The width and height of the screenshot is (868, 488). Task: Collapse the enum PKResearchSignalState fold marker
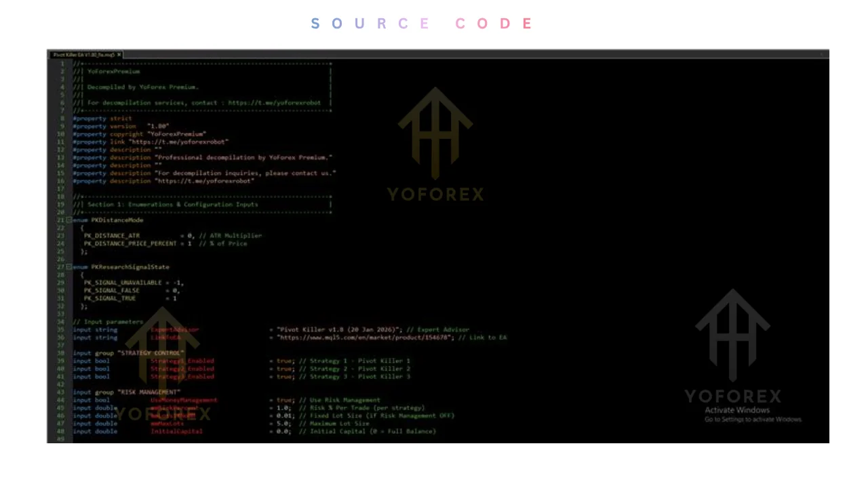tap(68, 267)
